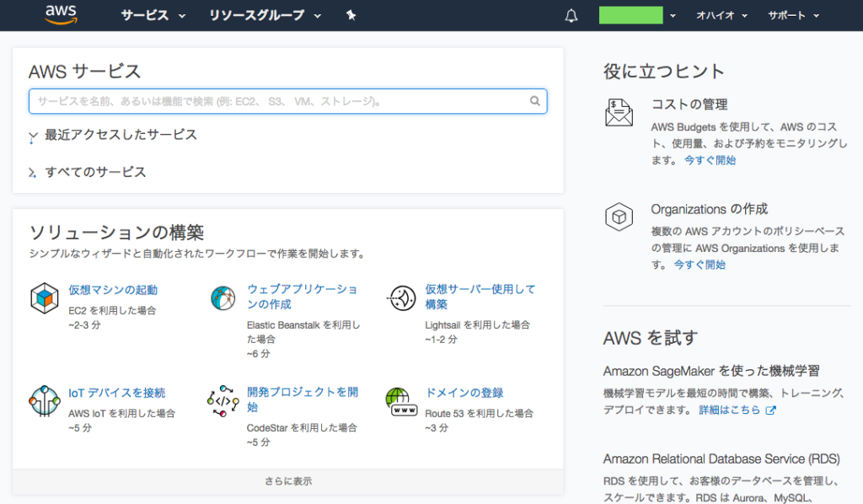
Task: Open ウェブアプリケーションの作成 link
Action: tap(303, 297)
